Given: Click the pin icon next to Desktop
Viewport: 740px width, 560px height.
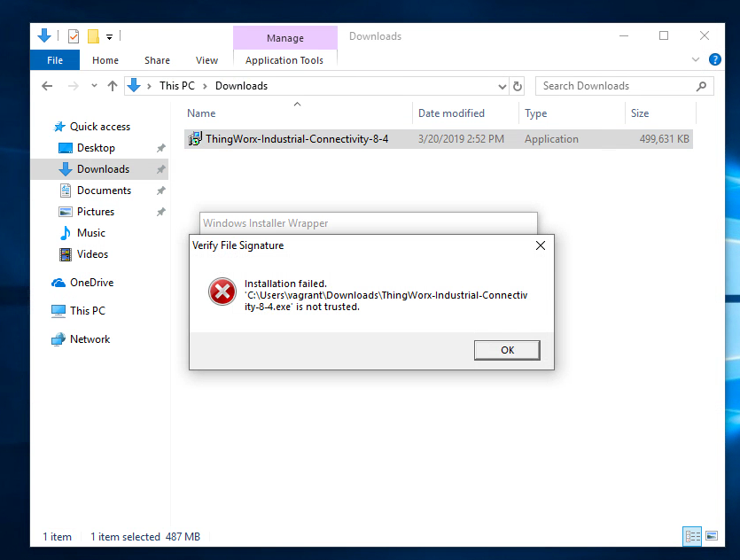Looking at the screenshot, I should pos(161,148).
